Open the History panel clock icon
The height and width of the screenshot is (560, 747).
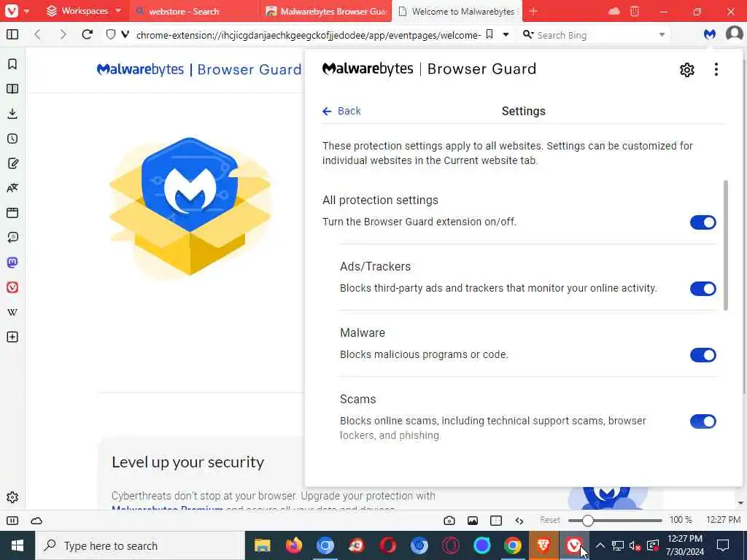coord(12,139)
